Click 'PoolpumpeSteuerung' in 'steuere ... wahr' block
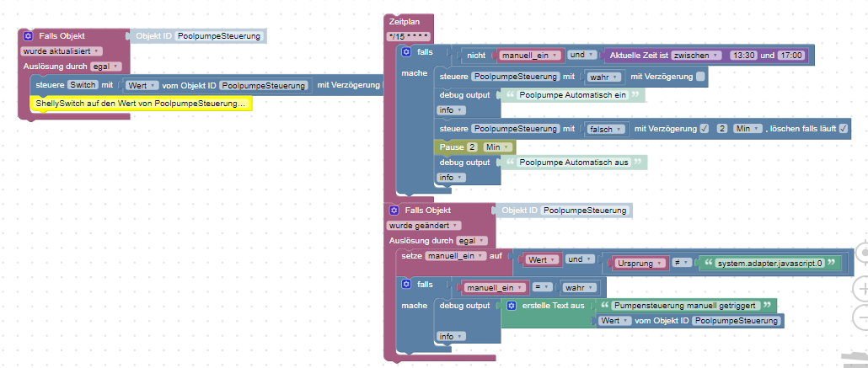The height and width of the screenshot is (368, 868). [x=516, y=77]
